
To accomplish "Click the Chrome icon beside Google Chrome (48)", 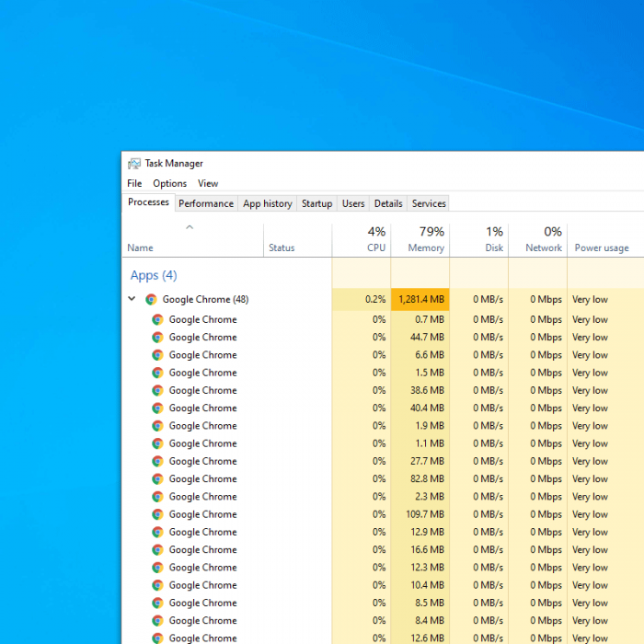I will click(x=151, y=299).
